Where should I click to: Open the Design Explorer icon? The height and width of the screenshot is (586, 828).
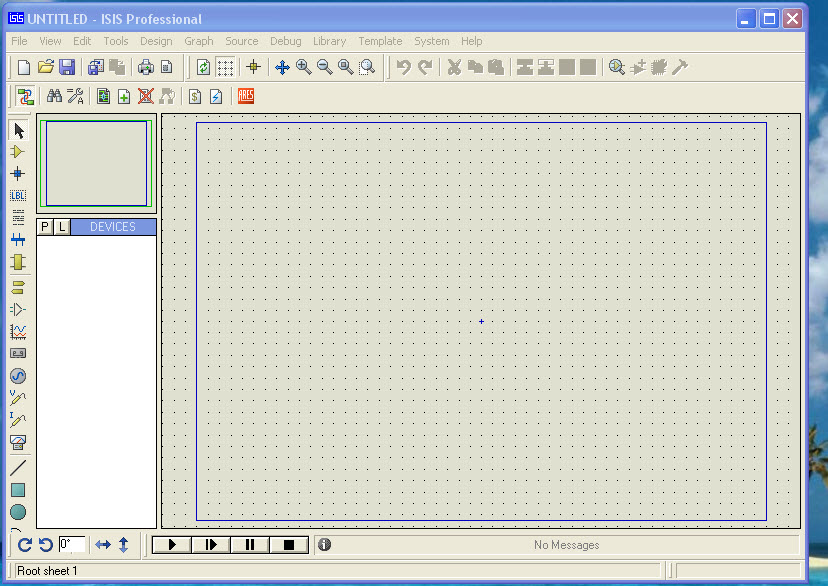click(x=104, y=97)
